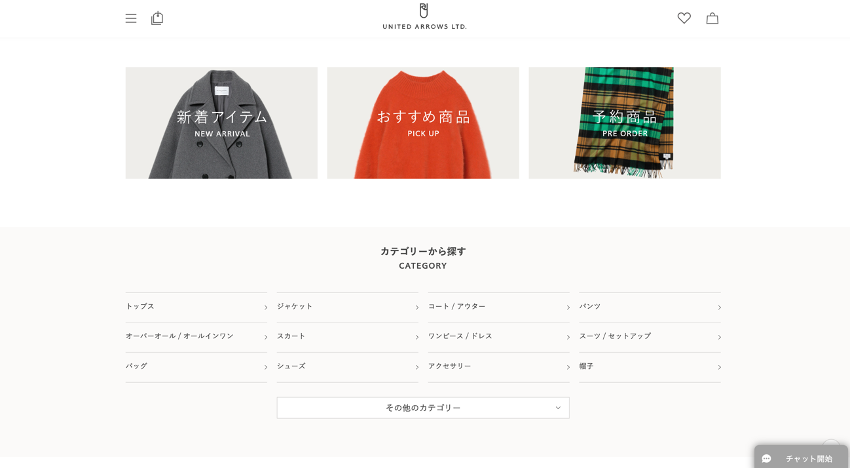
Task: Click the United Arrows logo
Action: (424, 16)
